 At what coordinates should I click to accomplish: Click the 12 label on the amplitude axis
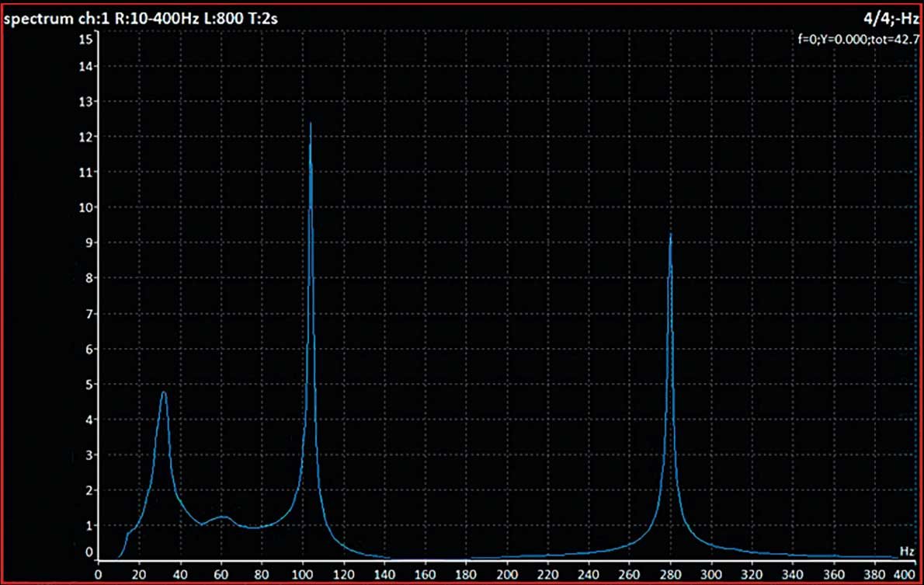click(85, 137)
